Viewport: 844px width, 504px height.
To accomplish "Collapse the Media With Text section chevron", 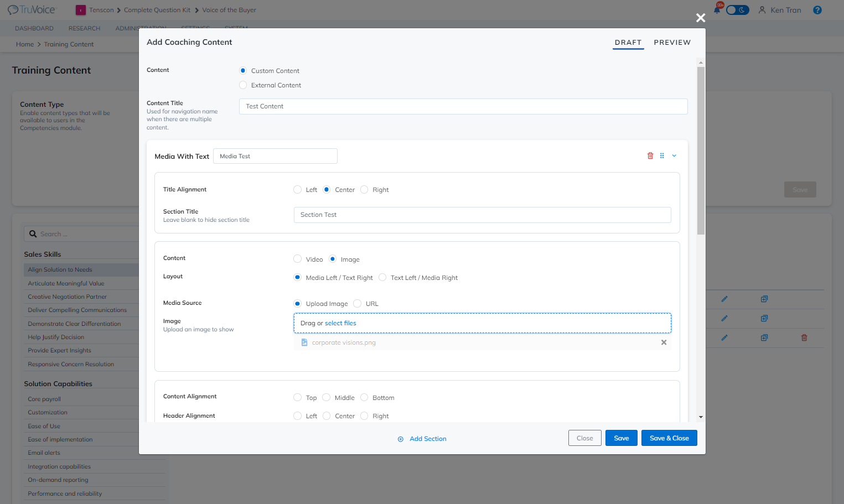I will point(674,156).
